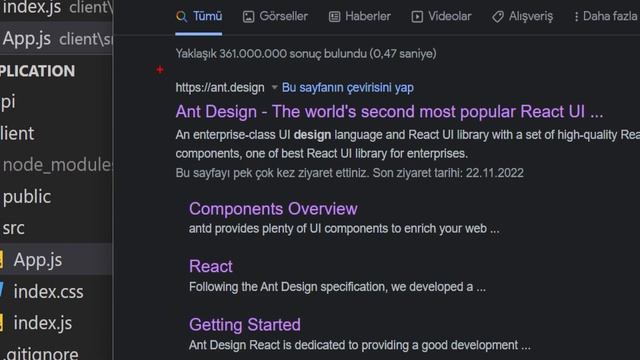Open the Tümü search results tab

point(199,16)
